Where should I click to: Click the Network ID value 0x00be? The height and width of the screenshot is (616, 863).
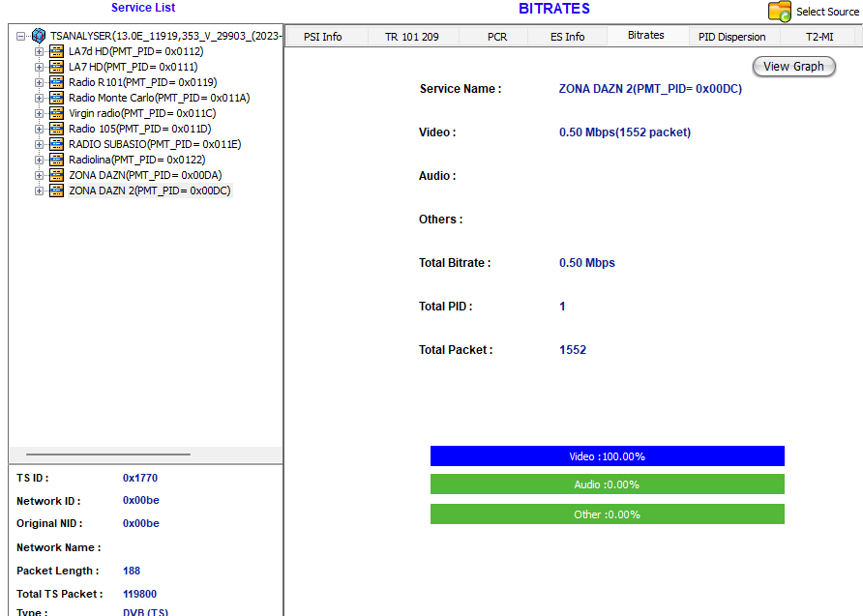[x=141, y=501]
